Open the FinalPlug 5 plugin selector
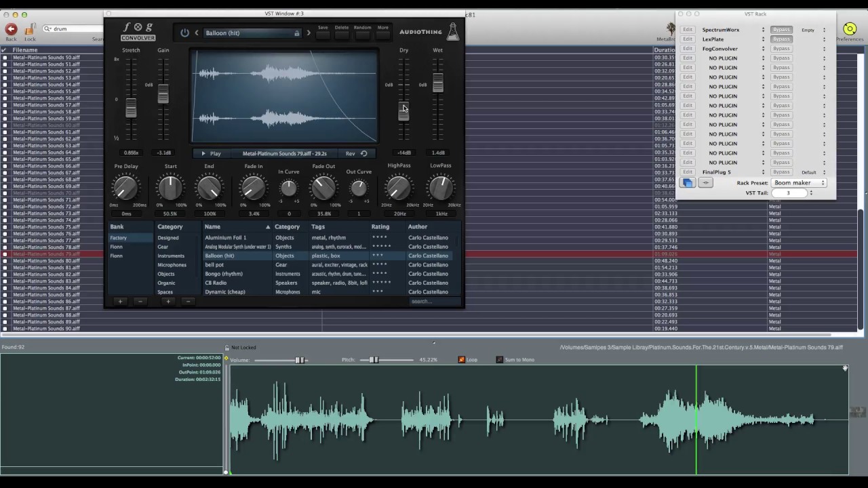The height and width of the screenshot is (488, 868). click(x=763, y=172)
